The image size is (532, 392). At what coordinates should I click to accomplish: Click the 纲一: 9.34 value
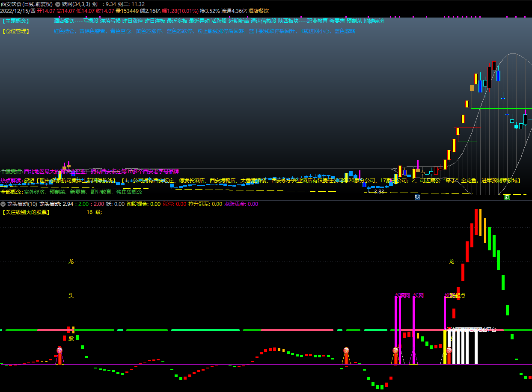[x=104, y=4]
